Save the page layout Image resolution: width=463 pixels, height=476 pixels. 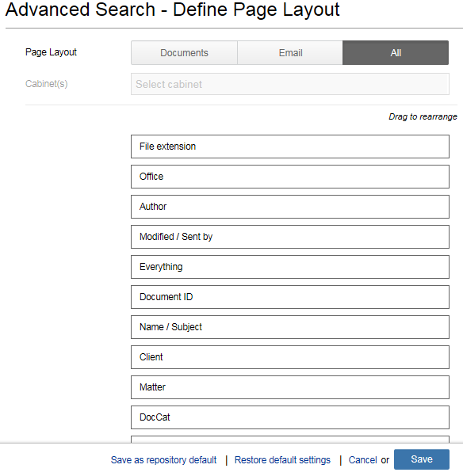[422, 459]
